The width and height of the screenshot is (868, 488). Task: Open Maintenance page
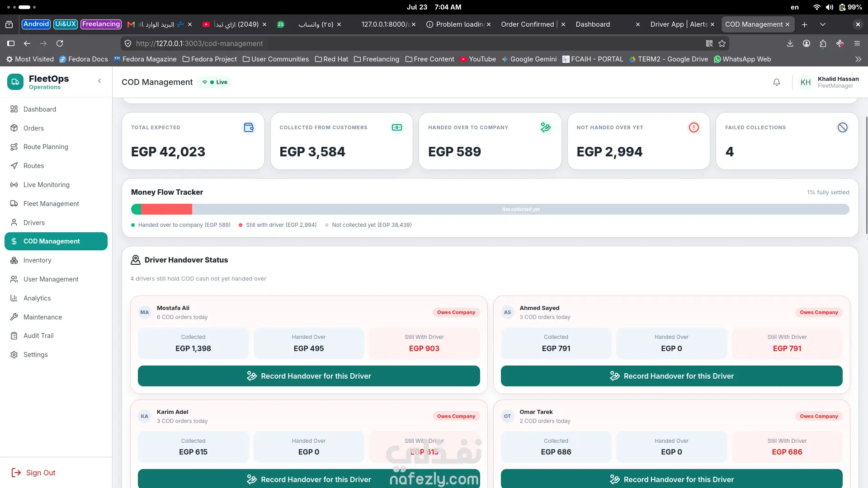click(x=56, y=317)
